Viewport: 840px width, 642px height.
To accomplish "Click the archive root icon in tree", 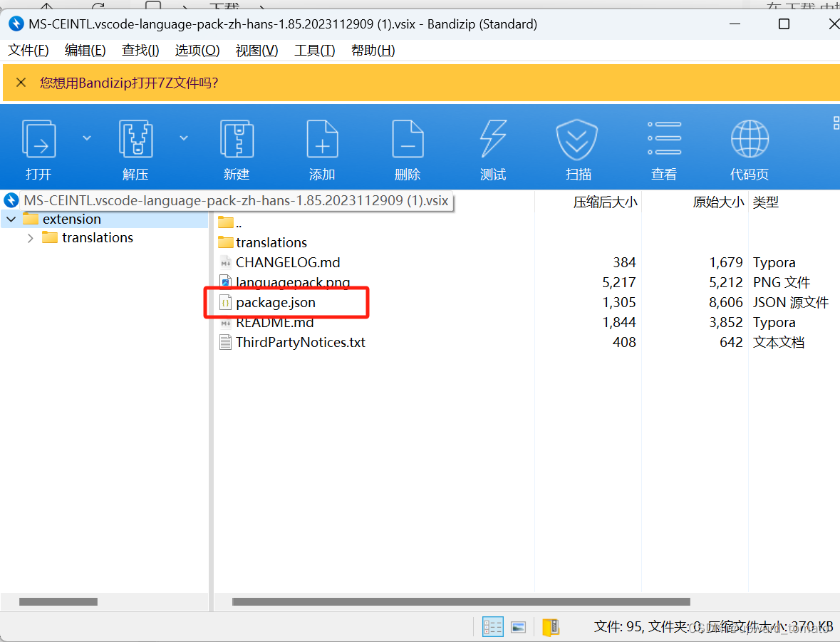I will pos(11,200).
